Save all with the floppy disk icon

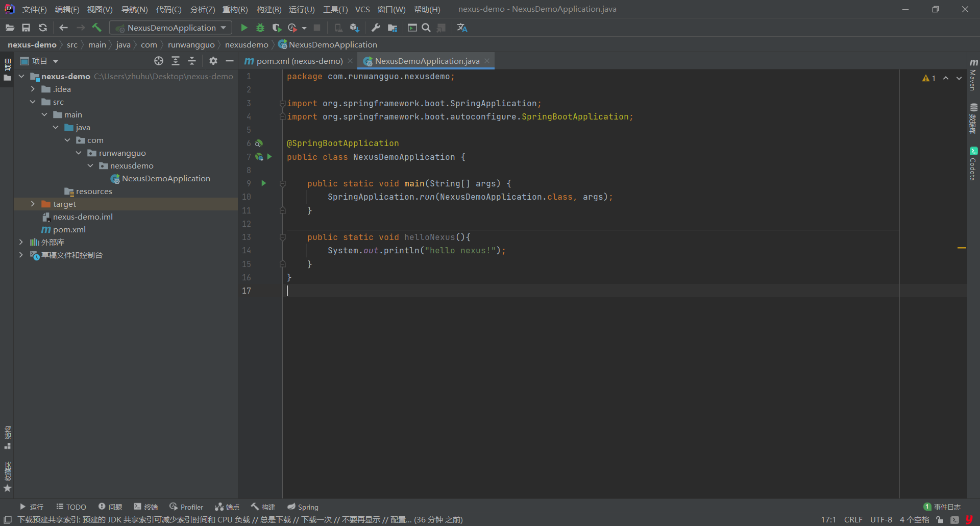(26, 28)
